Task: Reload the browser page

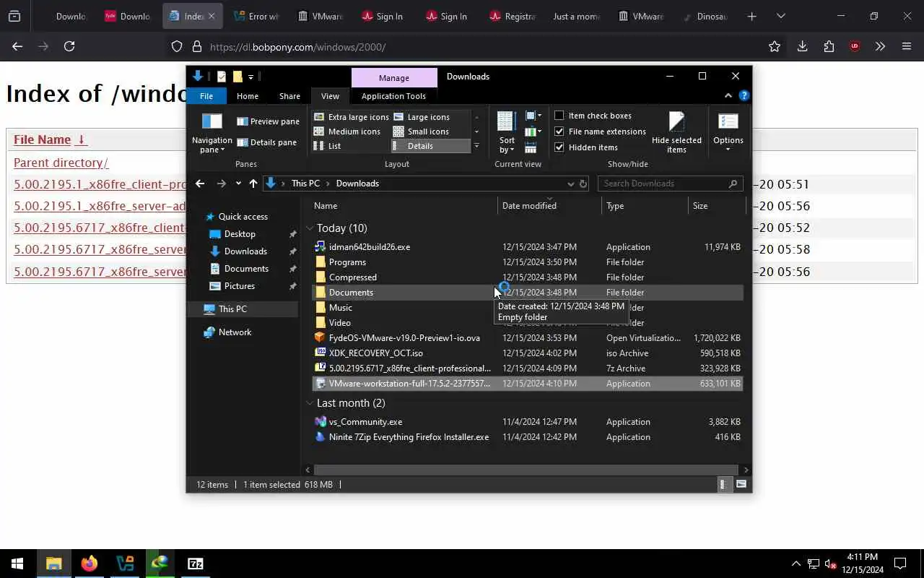Action: [69, 46]
